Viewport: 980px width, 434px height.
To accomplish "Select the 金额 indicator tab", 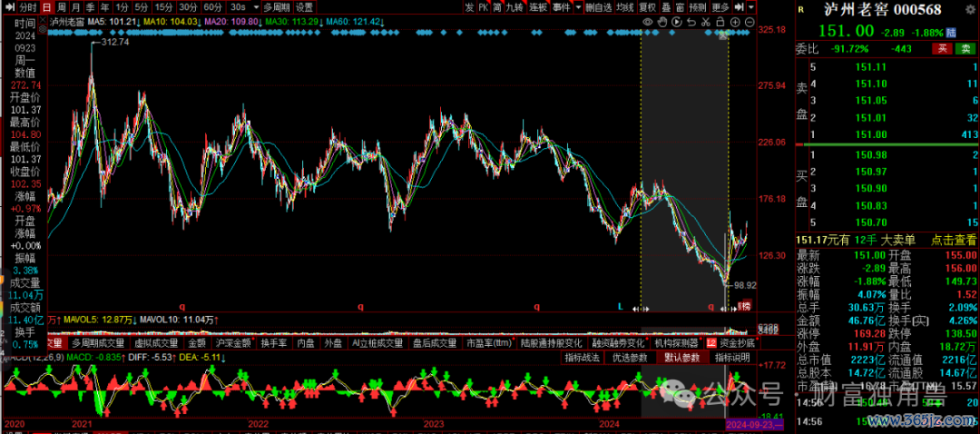I will pyautogui.click(x=197, y=342).
